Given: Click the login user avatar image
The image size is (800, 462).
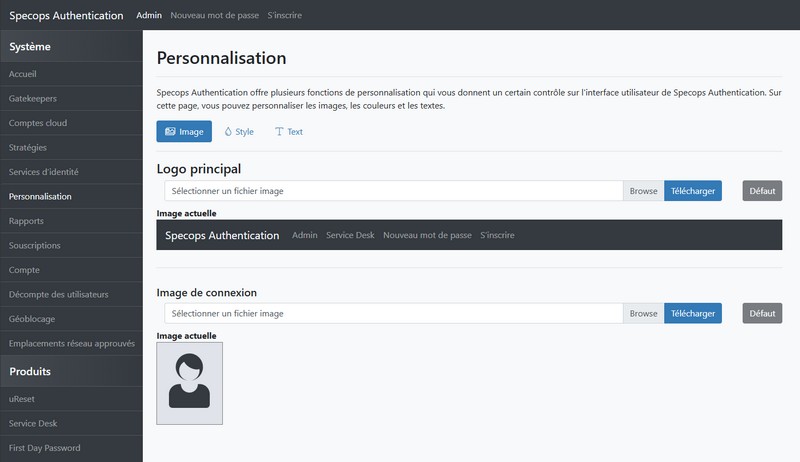Looking at the screenshot, I should [x=190, y=383].
